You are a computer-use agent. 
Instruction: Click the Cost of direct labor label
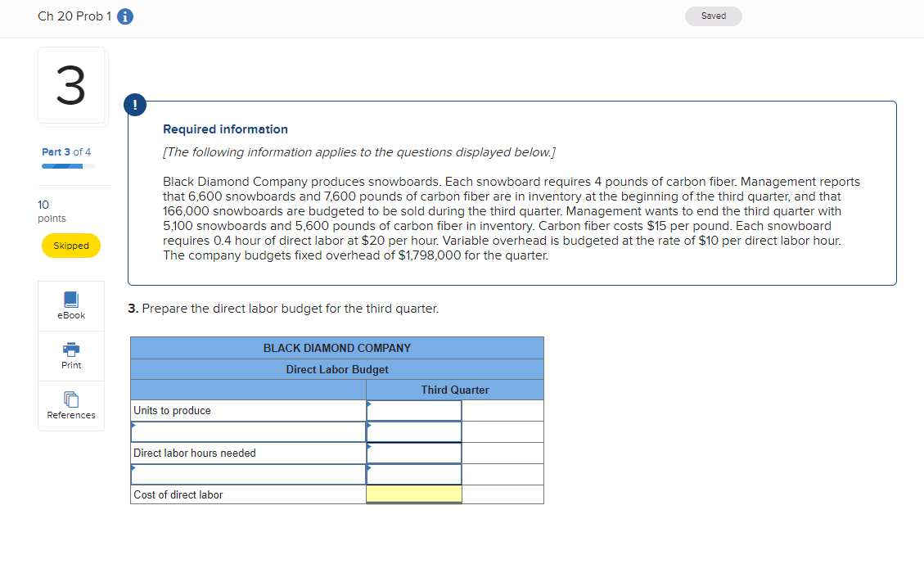(178, 495)
